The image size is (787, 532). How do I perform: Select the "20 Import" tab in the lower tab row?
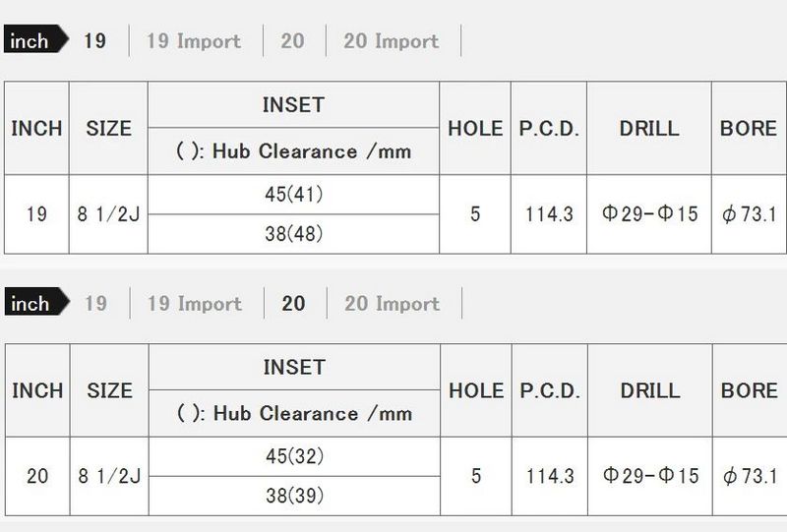click(x=392, y=303)
